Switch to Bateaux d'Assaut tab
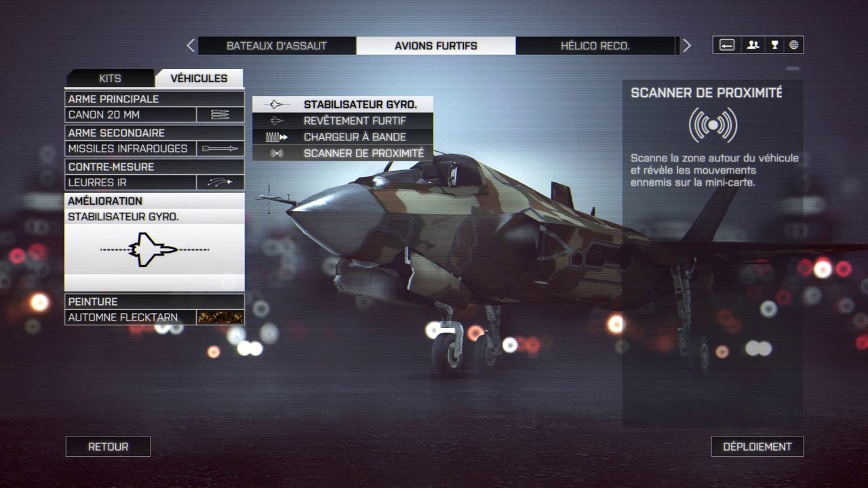868x488 pixels. click(x=277, y=45)
